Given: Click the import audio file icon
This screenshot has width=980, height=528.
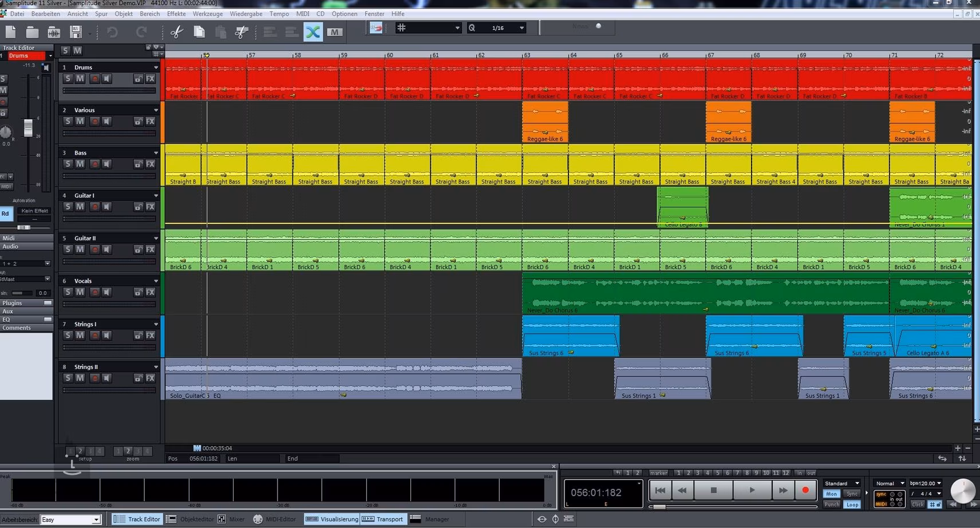Looking at the screenshot, I should [x=54, y=32].
